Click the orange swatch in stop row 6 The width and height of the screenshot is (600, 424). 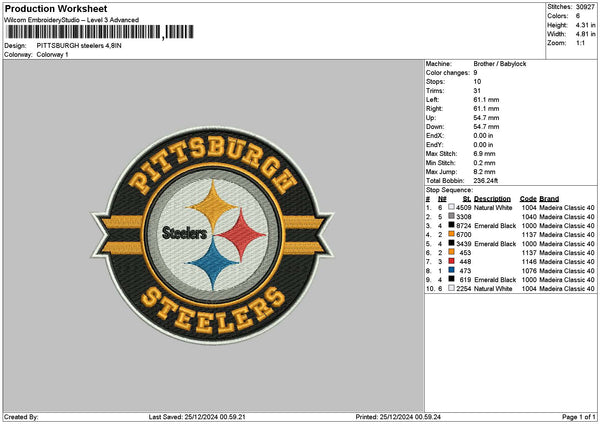click(x=452, y=252)
